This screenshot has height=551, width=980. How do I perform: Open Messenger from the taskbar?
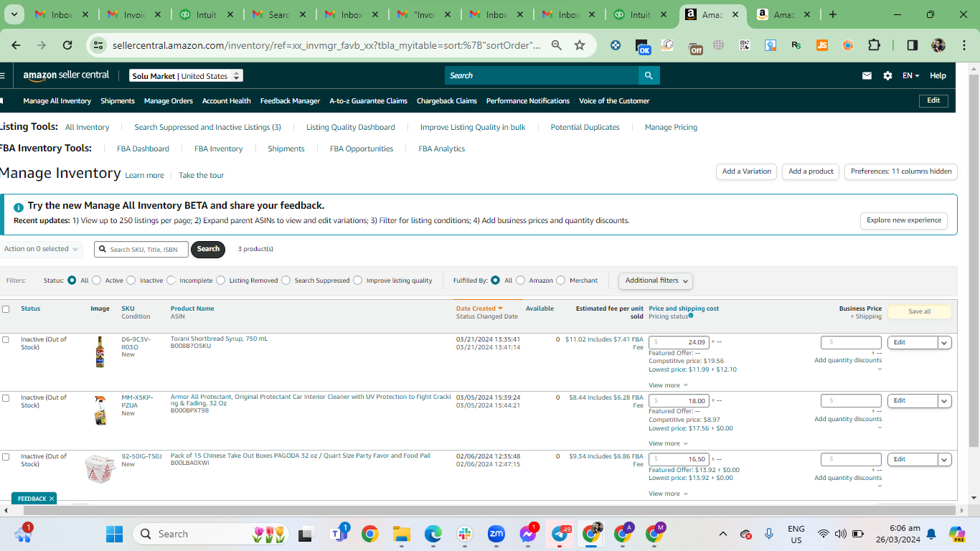[x=528, y=534]
